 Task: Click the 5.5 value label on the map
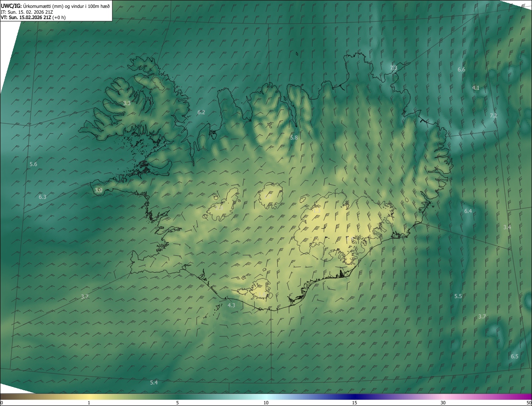click(x=458, y=296)
